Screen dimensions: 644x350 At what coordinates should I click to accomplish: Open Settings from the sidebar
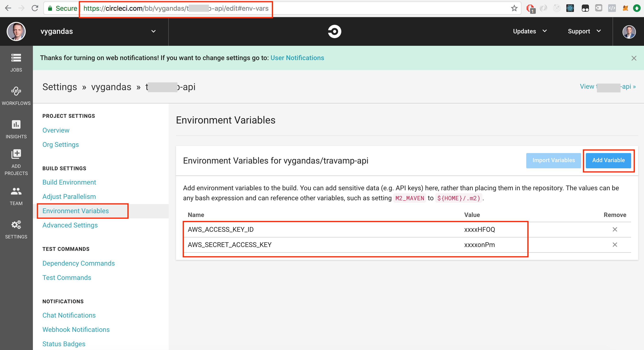(16, 229)
